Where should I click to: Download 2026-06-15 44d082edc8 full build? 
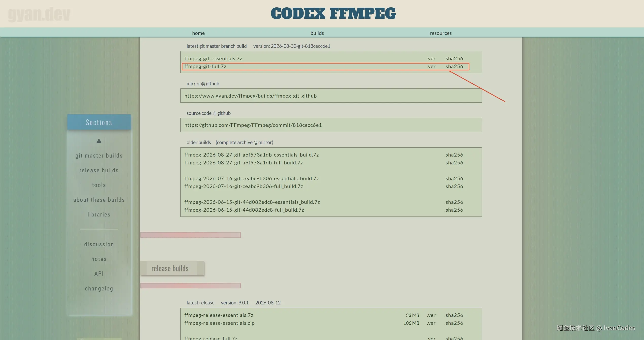click(x=244, y=210)
